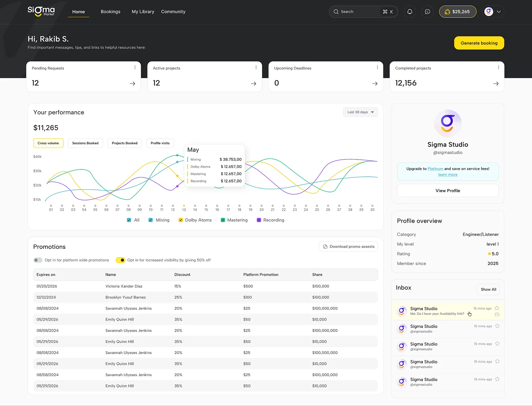Image resolution: width=532 pixels, height=406 pixels.
Task: Go to Active projects via arrow
Action: [x=253, y=83]
